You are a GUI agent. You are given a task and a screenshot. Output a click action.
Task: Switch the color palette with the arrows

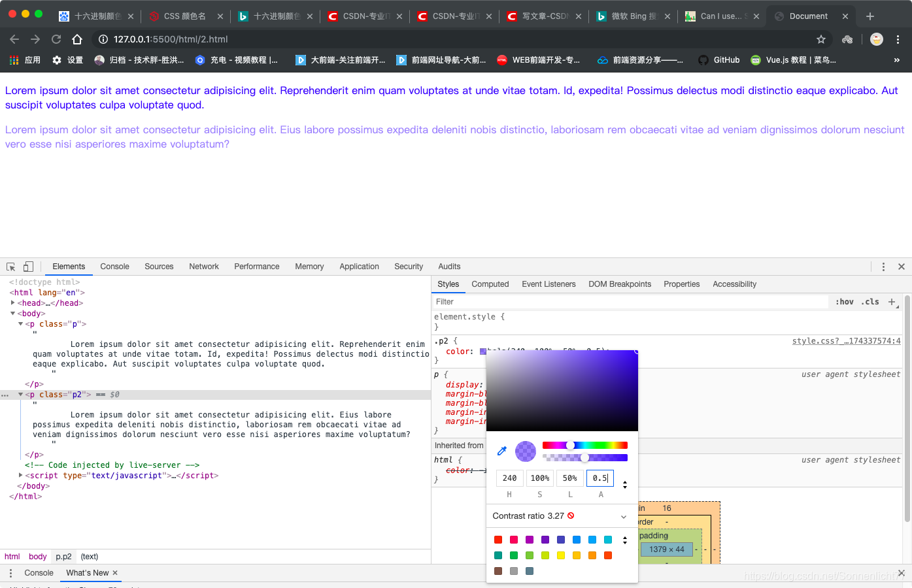[x=625, y=540]
